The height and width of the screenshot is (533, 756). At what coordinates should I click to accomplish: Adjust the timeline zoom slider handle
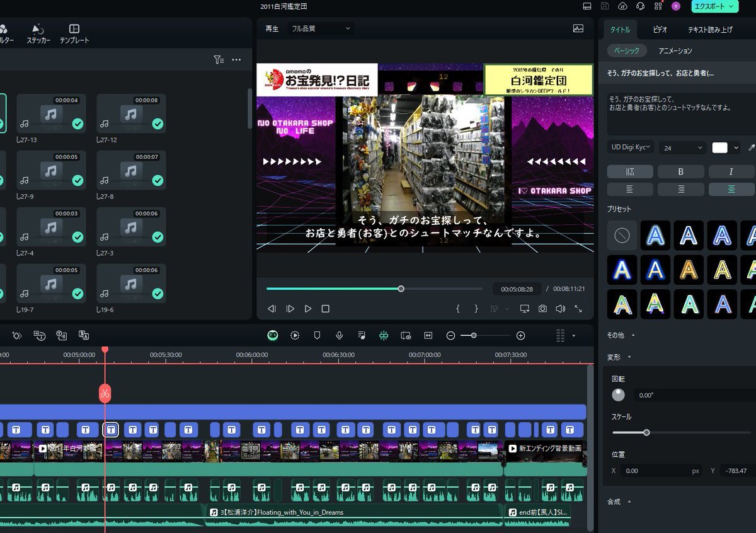pos(474,336)
